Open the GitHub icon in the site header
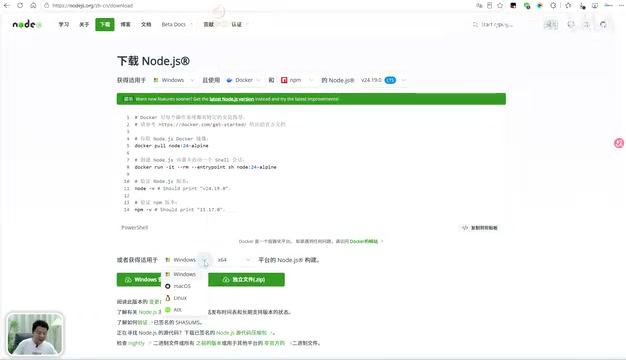Viewport: 626px width, 360px height. point(603,25)
